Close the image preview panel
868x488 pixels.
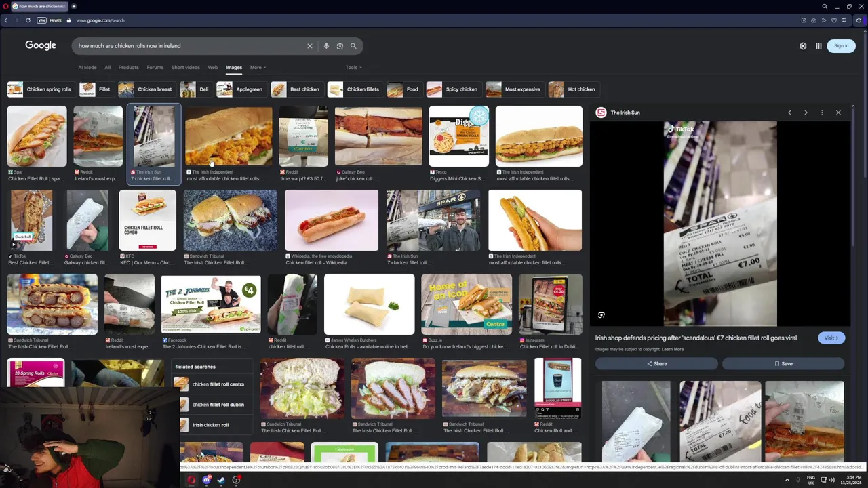click(x=838, y=113)
